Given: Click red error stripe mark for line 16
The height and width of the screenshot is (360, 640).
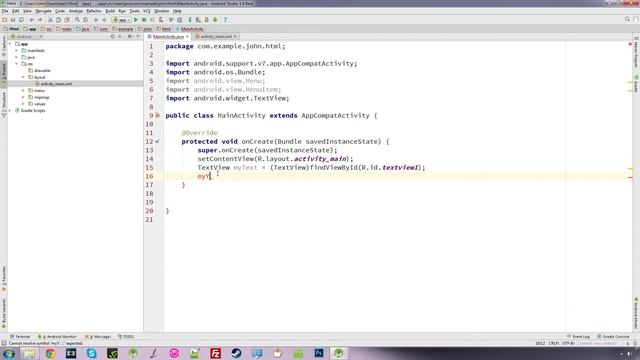Looking at the screenshot, I should (x=630, y=178).
